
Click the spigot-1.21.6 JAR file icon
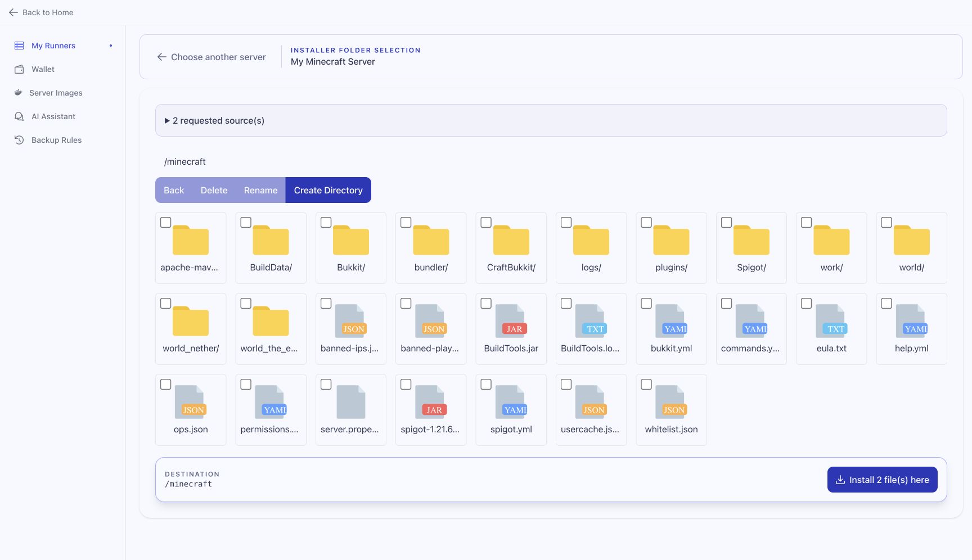point(431,402)
